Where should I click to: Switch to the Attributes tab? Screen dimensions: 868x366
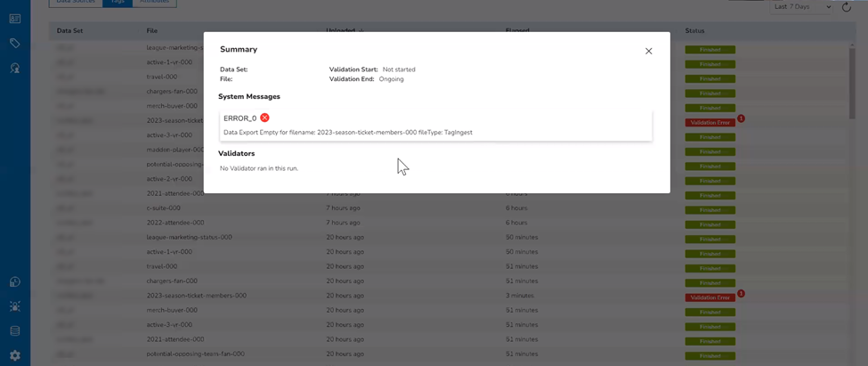(154, 2)
